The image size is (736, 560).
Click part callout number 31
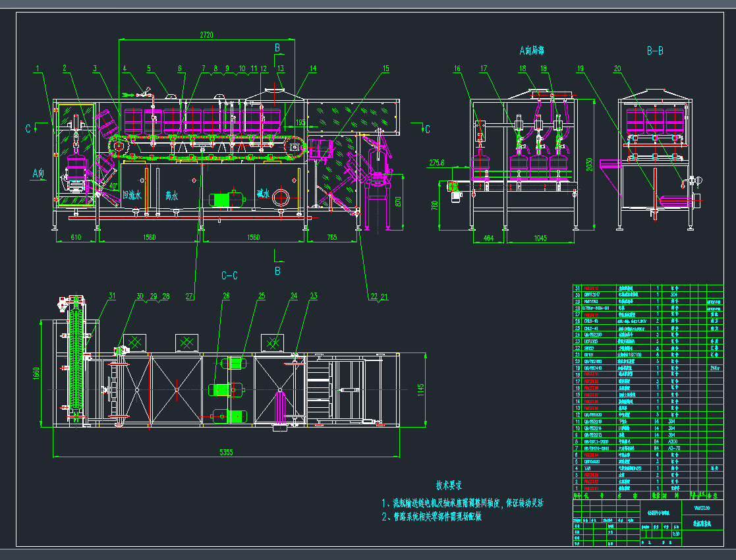(112, 296)
